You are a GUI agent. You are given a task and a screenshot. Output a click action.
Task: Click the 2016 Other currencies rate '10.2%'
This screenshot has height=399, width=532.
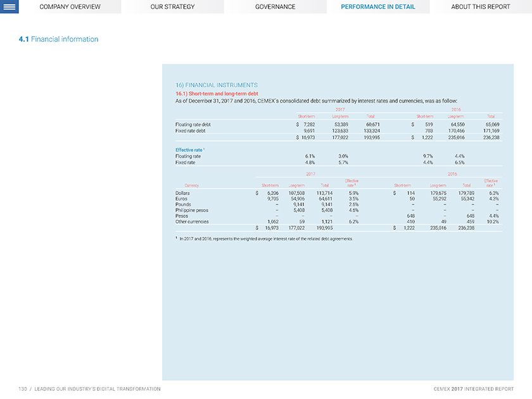tap(493, 222)
